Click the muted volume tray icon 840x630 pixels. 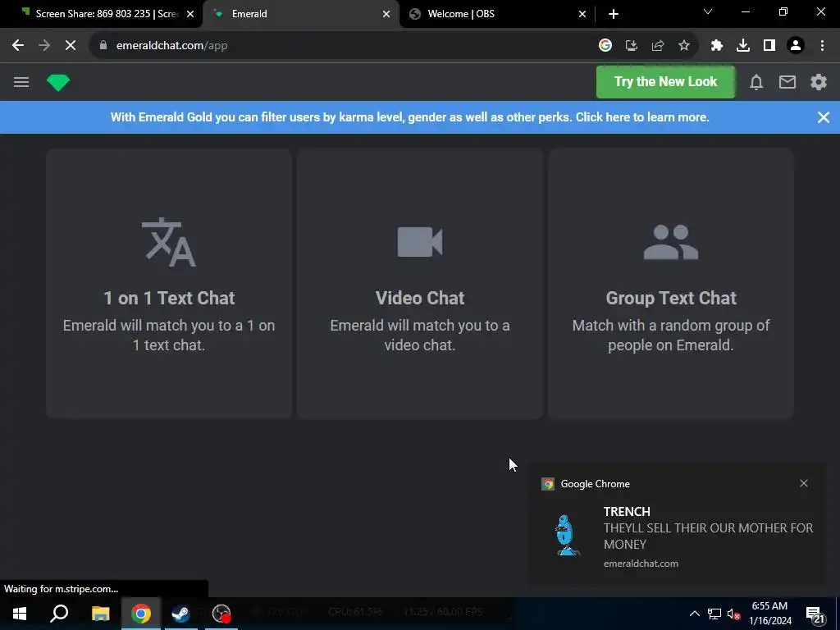733,614
